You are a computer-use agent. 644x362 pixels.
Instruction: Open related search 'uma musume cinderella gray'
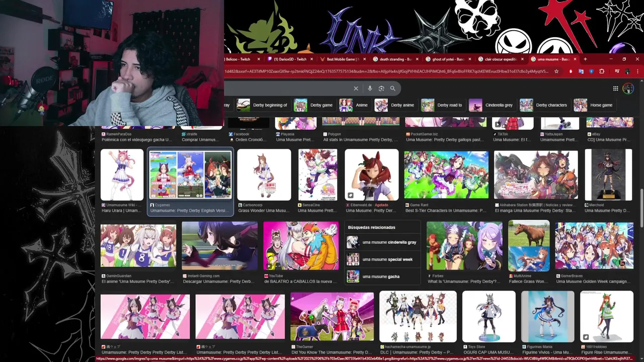382,242
